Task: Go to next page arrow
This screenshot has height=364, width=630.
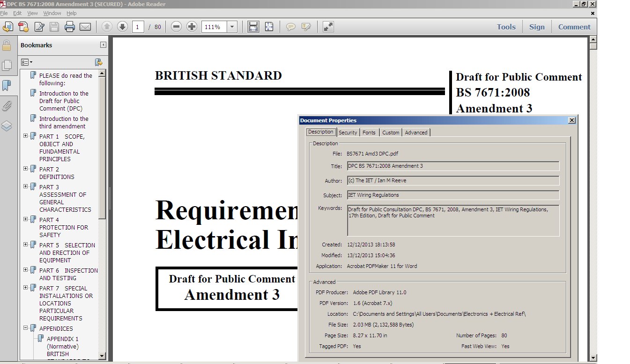Action: click(x=122, y=27)
